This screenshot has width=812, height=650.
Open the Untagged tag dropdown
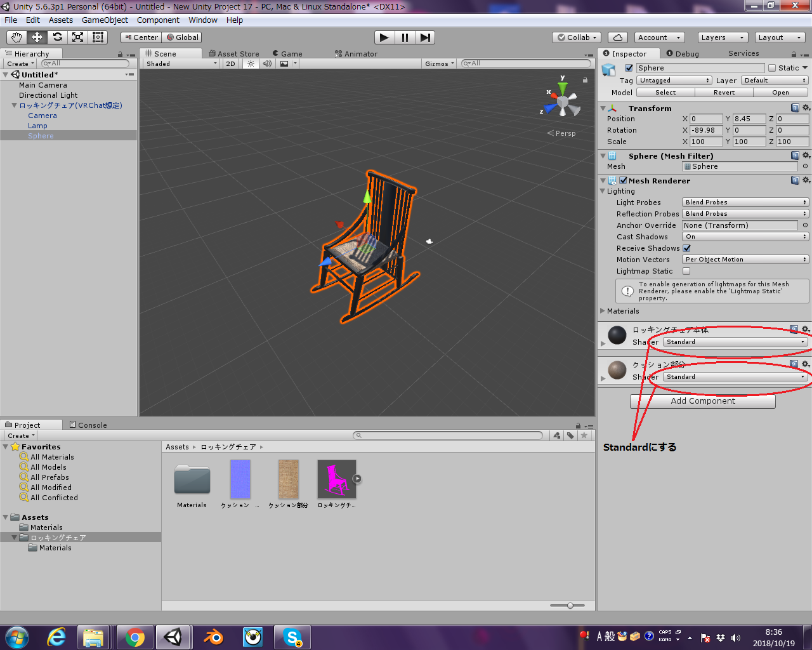(674, 80)
